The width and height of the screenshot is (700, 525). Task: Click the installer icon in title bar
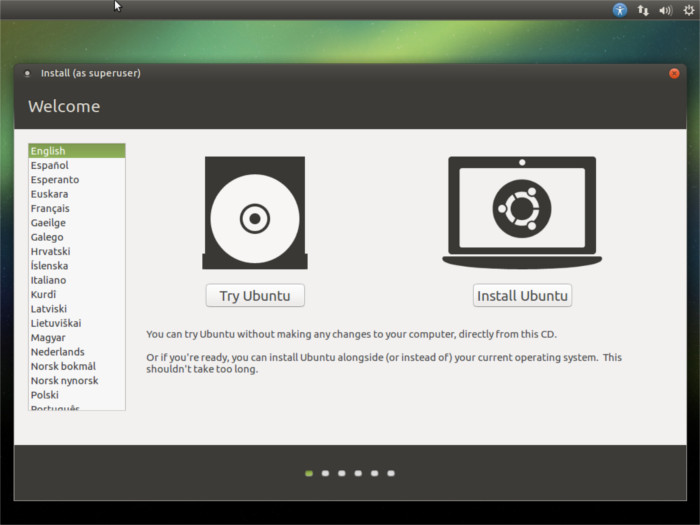tap(27, 74)
